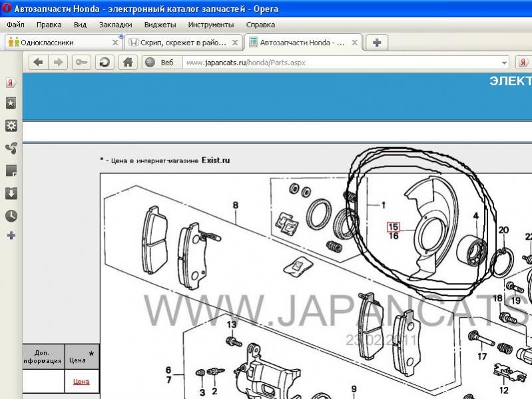
Task: Select part number 13 in the diagram
Action: 232,324
